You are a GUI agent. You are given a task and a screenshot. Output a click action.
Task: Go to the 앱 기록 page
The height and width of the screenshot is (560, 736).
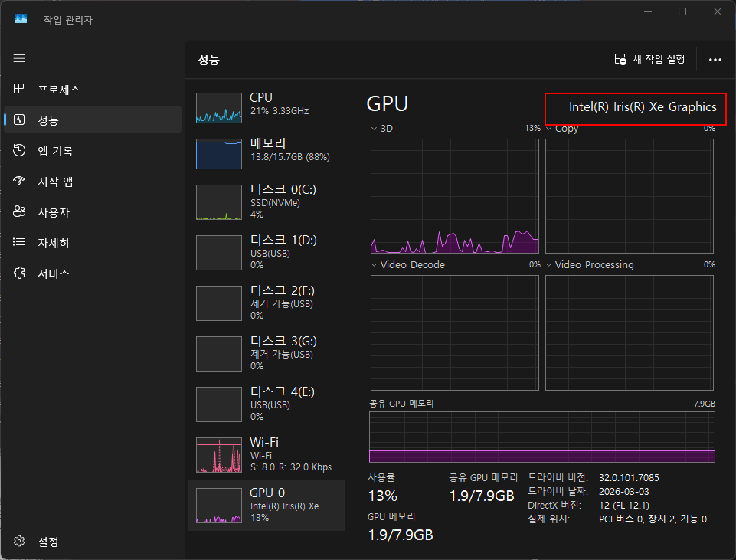pos(93,151)
